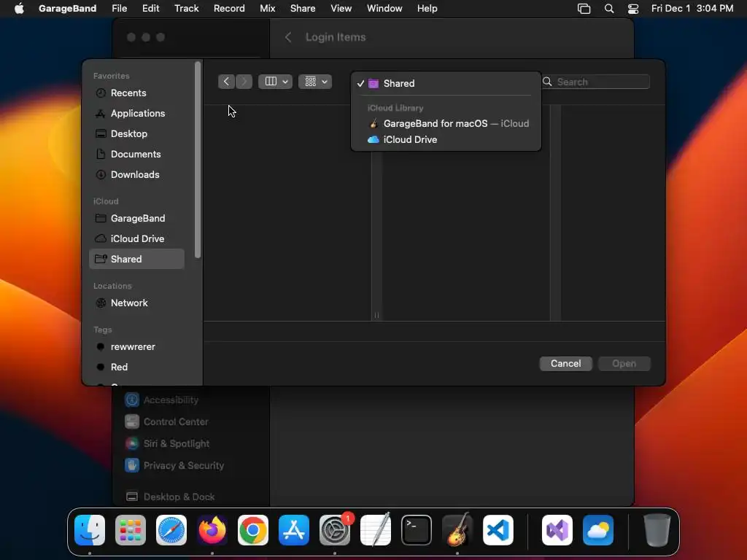Open Google Chrome from the Dock
Image resolution: width=747 pixels, height=560 pixels.
pyautogui.click(x=253, y=530)
